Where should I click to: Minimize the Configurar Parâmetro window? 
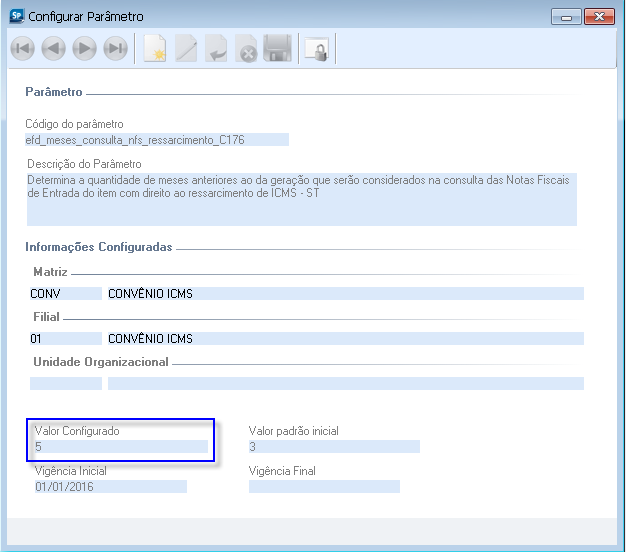click(x=566, y=17)
